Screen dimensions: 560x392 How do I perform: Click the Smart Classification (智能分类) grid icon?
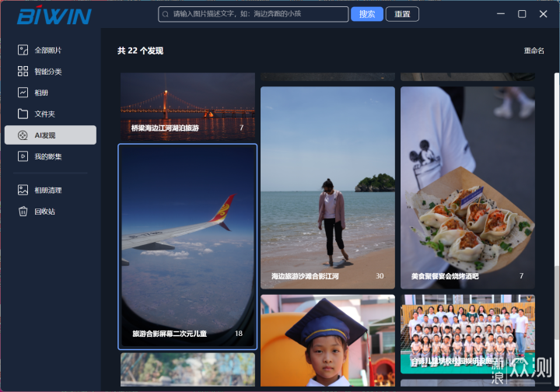click(x=23, y=71)
